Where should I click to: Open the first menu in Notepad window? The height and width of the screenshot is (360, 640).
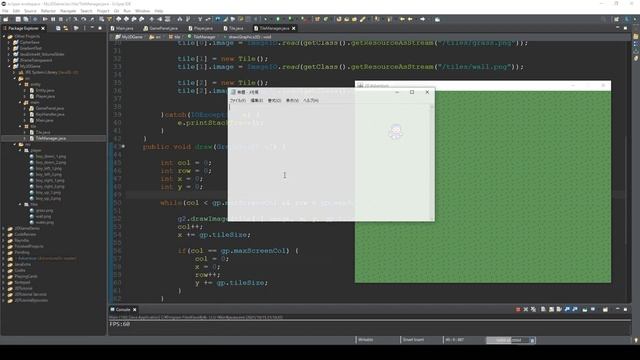click(x=238, y=100)
